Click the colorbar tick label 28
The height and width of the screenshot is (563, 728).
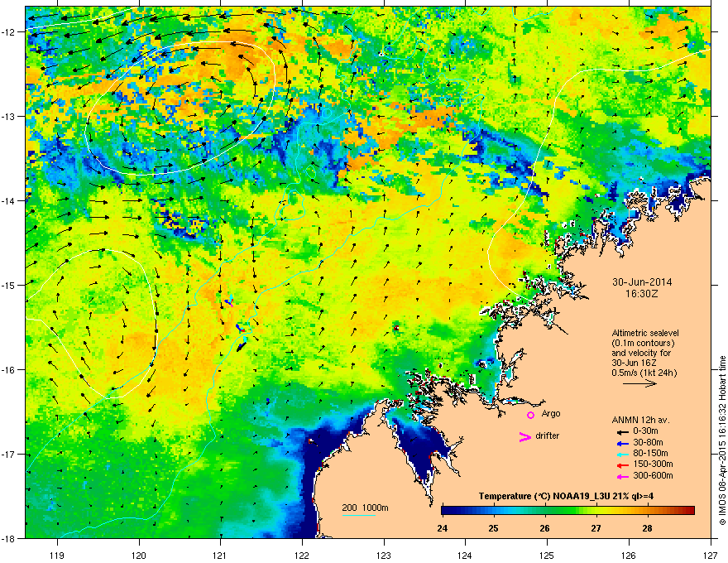point(647,528)
